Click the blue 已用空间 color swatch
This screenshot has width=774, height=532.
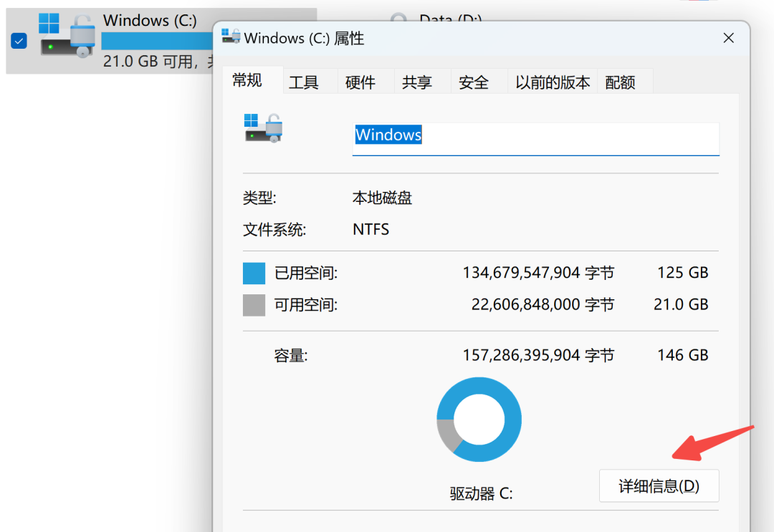(254, 273)
